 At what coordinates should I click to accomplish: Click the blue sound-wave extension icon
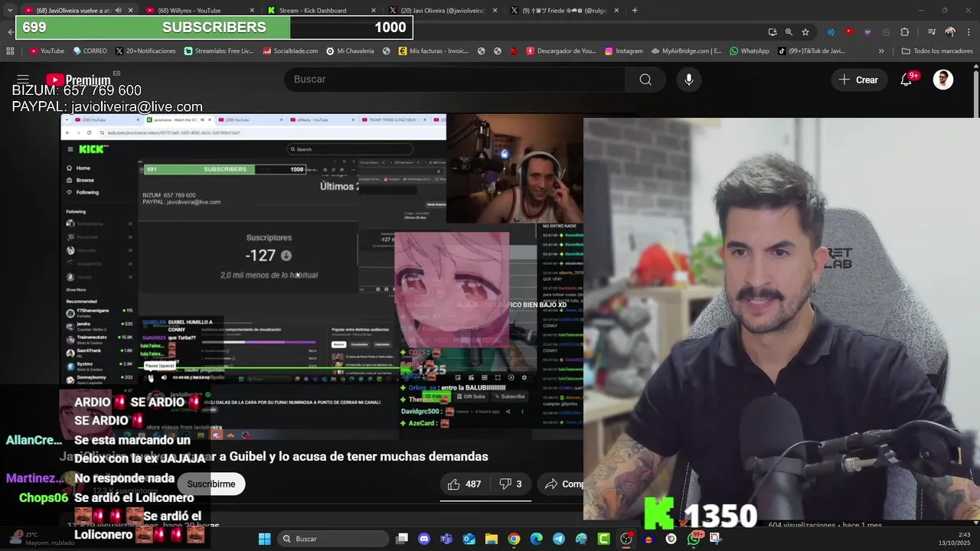pyautogui.click(x=831, y=32)
